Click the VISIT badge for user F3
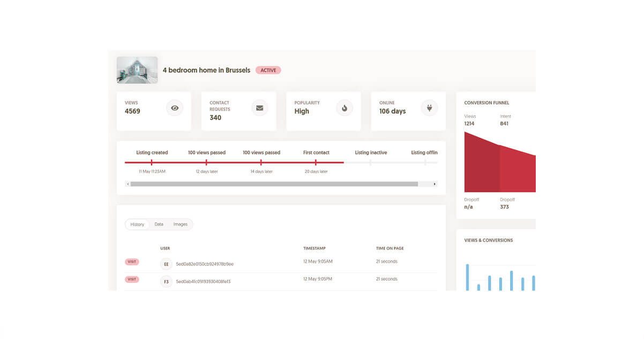The width and height of the screenshot is (644, 340). (x=132, y=279)
